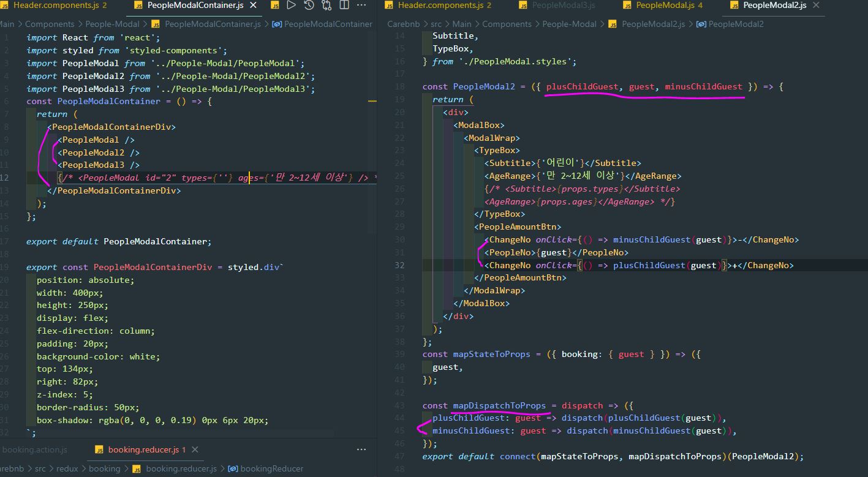The image size is (868, 477).
Task: Click 'export default PeopleModalContainer;' line
Action: coord(119,241)
